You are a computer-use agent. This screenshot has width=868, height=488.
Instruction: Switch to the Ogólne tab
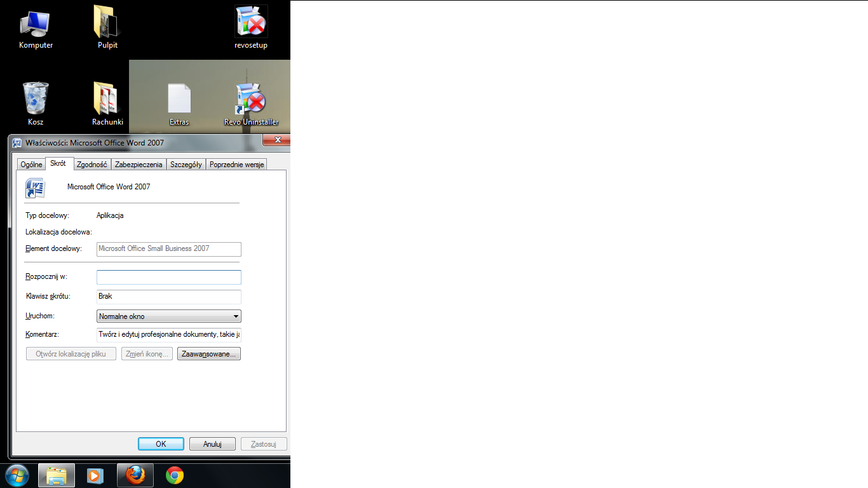pos(31,165)
